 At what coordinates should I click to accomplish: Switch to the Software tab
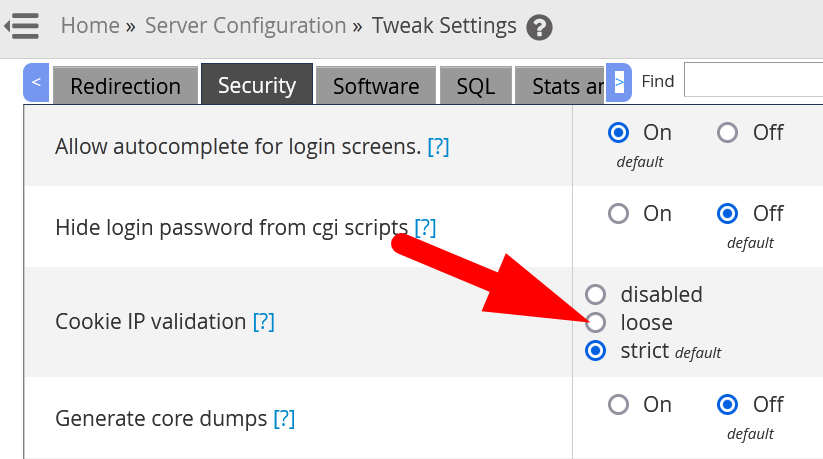[x=376, y=86]
